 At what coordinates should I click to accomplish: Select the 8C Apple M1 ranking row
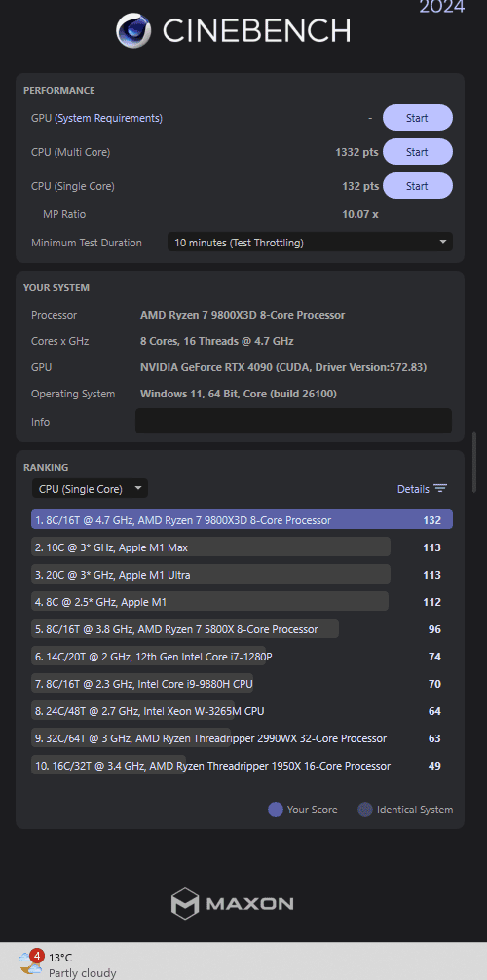242,602
